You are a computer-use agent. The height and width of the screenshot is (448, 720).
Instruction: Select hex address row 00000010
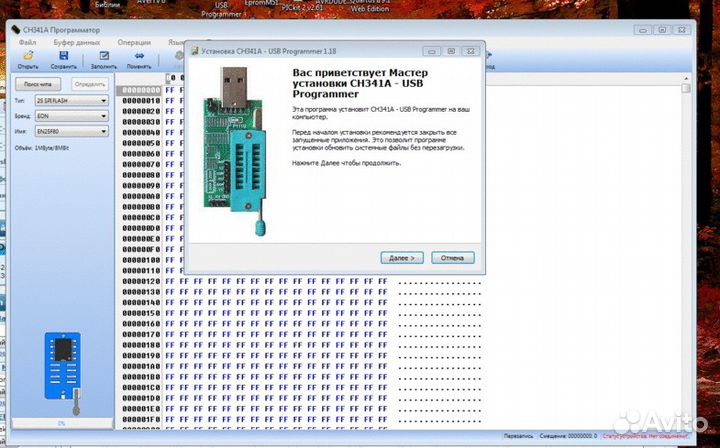tap(141, 101)
